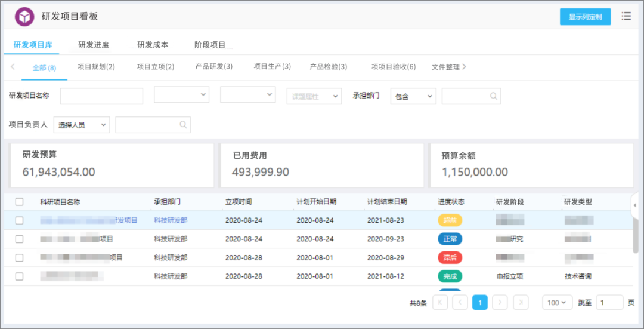Click the purple cube app logo
Screen dimensions: 644x329
[24, 17]
